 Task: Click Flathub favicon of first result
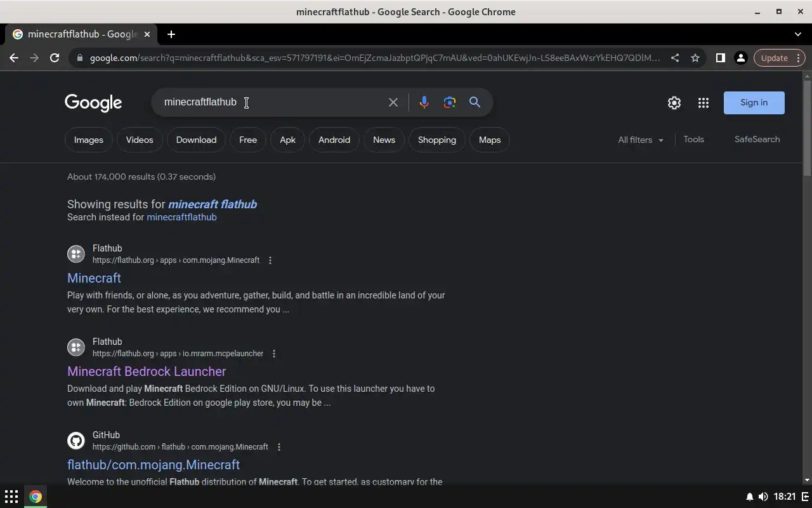tap(76, 254)
